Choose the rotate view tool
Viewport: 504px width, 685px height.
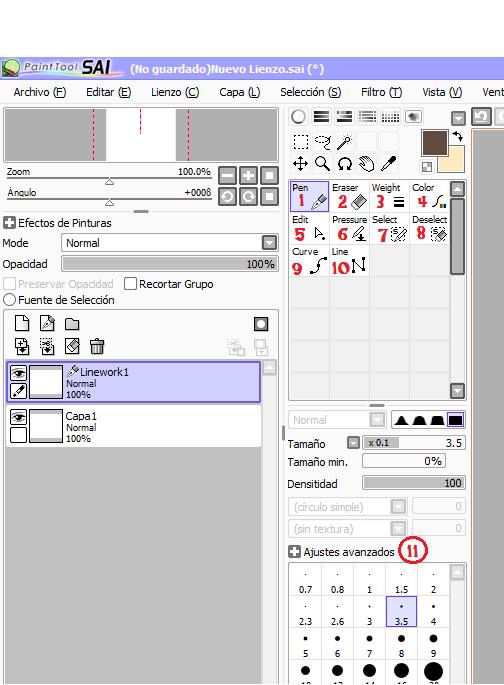pos(345,164)
